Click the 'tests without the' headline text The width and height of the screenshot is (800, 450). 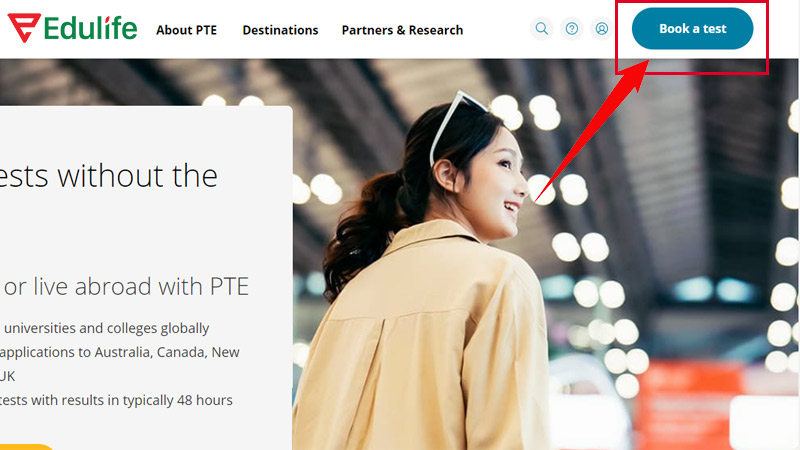(x=109, y=176)
